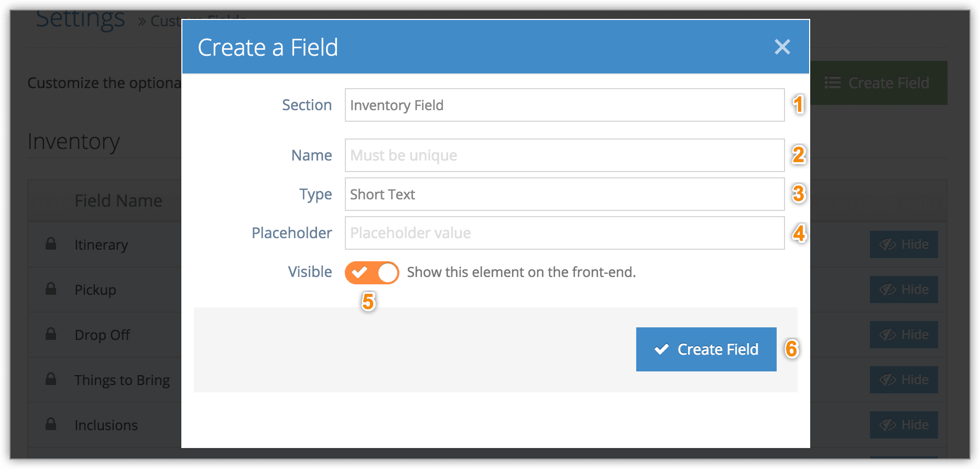Click the lock icon beside Drop Off
Image resolution: width=980 pixels, height=469 pixels.
click(x=51, y=334)
